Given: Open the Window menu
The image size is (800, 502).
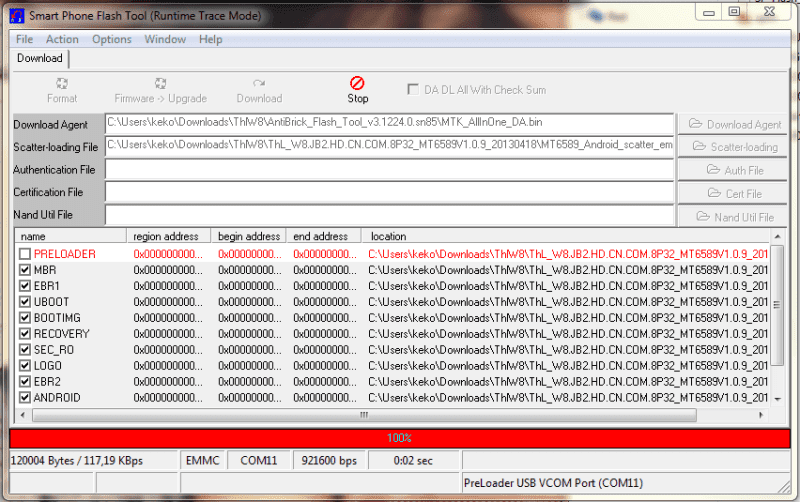Looking at the screenshot, I should pyautogui.click(x=165, y=39).
